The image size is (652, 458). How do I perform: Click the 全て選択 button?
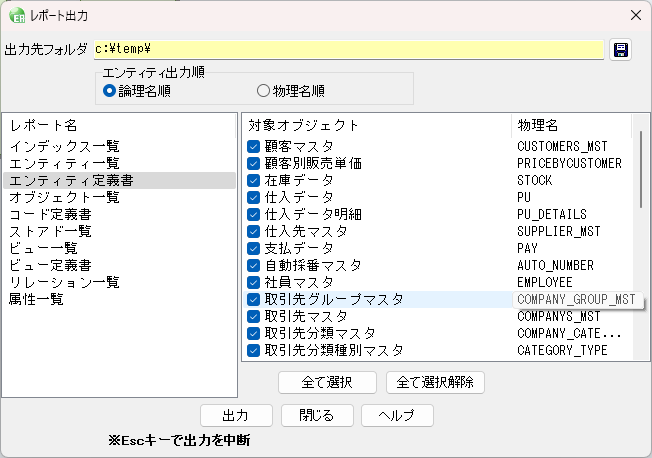(327, 382)
